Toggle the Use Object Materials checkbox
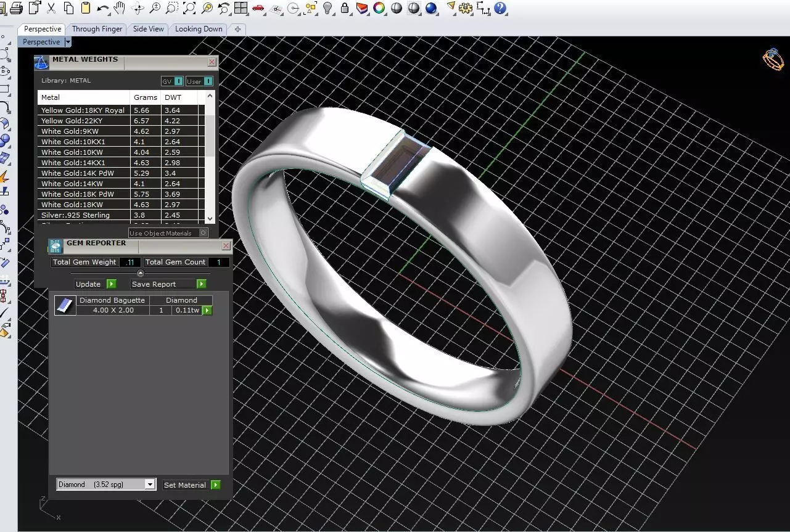 [x=204, y=233]
